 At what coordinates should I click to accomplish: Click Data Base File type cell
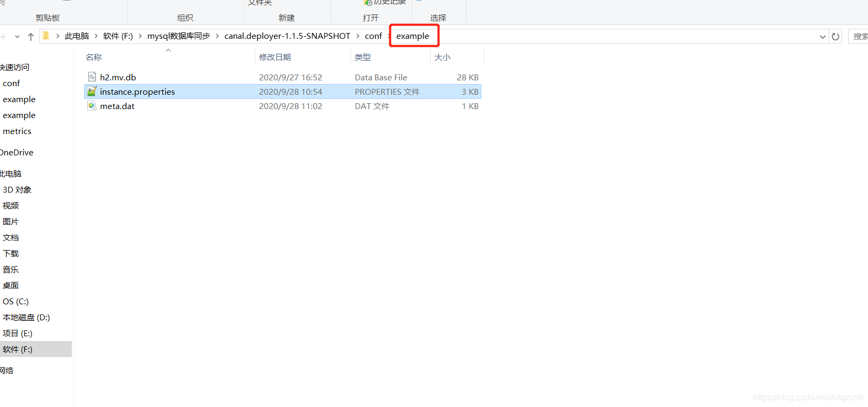coord(381,77)
